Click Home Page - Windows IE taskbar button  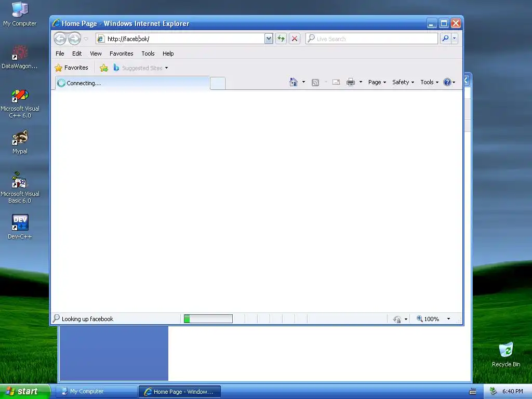point(180,392)
